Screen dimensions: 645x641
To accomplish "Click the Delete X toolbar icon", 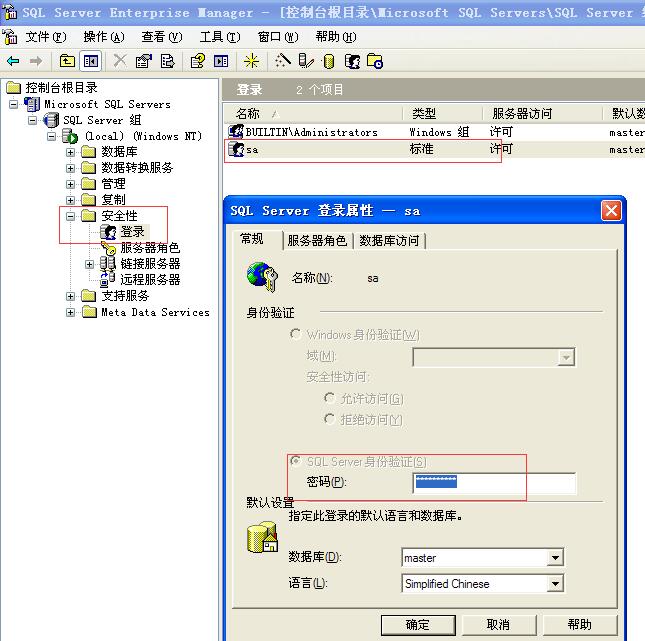I will [120, 61].
